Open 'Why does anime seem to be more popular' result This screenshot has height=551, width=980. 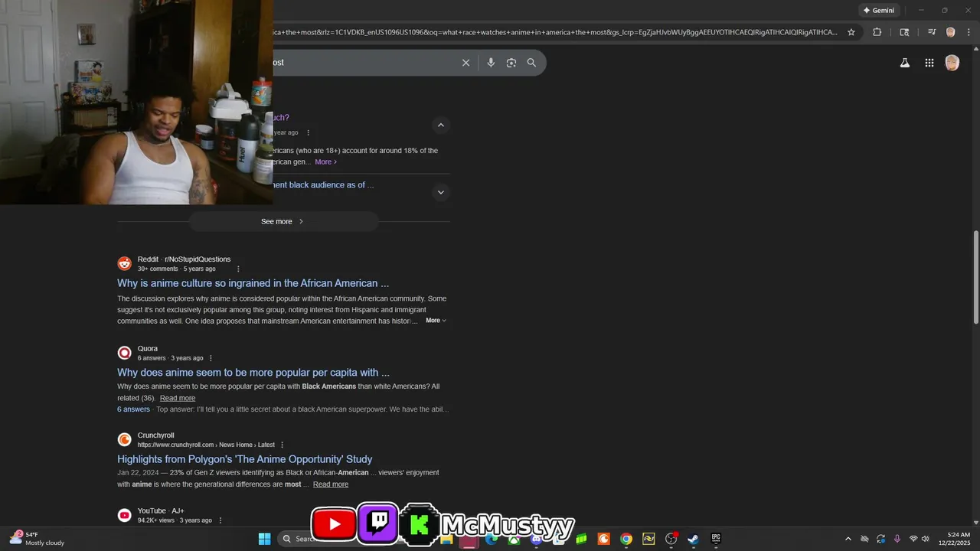pyautogui.click(x=253, y=373)
